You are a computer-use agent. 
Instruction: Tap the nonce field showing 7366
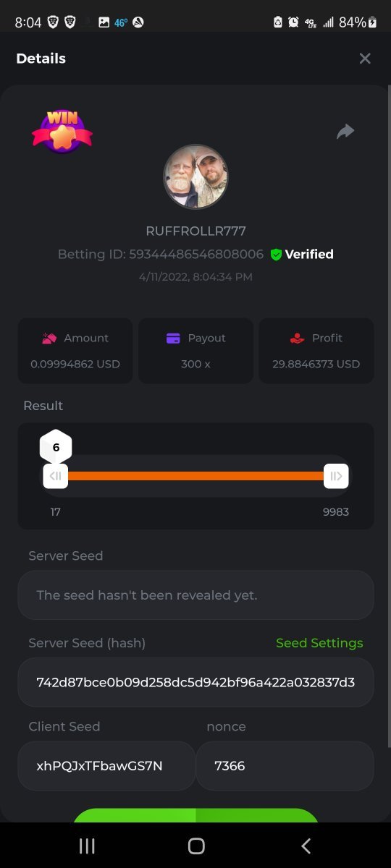(285, 765)
